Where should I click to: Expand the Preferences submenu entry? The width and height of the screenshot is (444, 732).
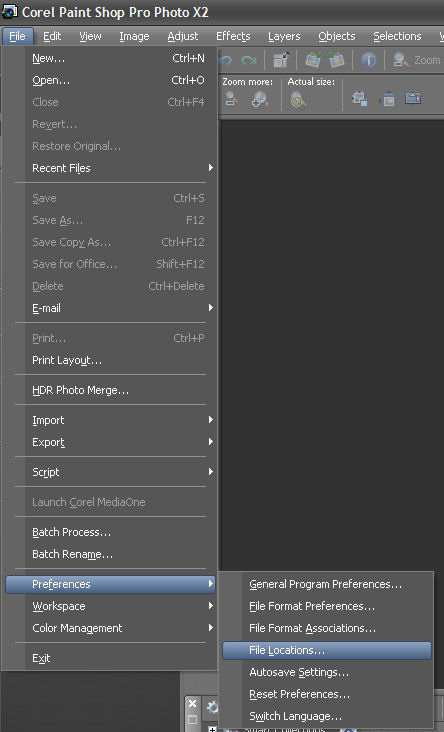[x=111, y=584]
